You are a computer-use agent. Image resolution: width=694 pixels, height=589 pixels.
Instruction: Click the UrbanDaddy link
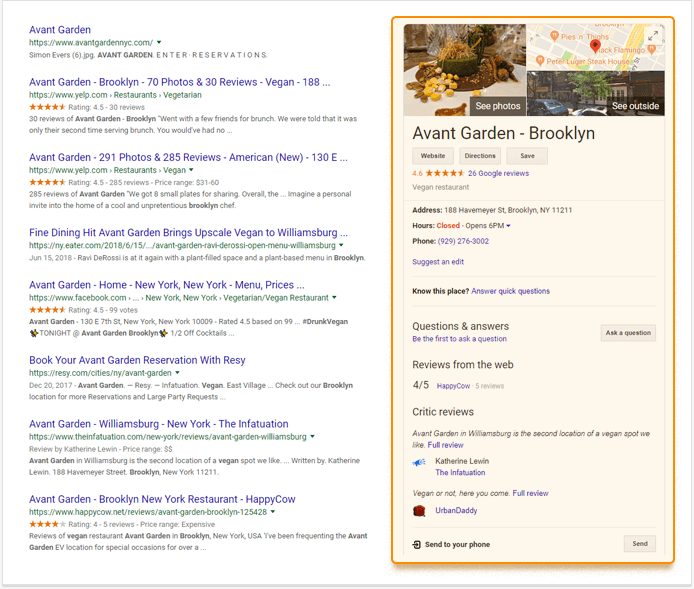coord(456,510)
